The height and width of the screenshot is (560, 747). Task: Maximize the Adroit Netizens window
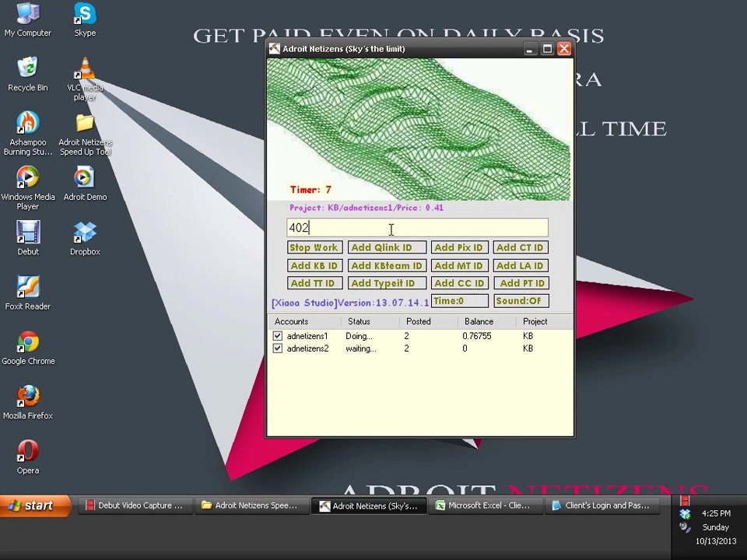[547, 48]
